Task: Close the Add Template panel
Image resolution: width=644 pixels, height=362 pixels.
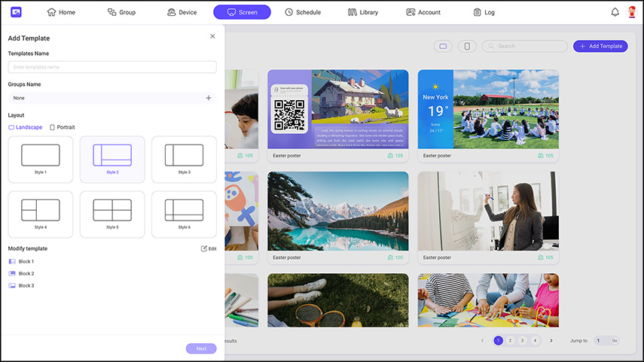Action: coord(212,36)
